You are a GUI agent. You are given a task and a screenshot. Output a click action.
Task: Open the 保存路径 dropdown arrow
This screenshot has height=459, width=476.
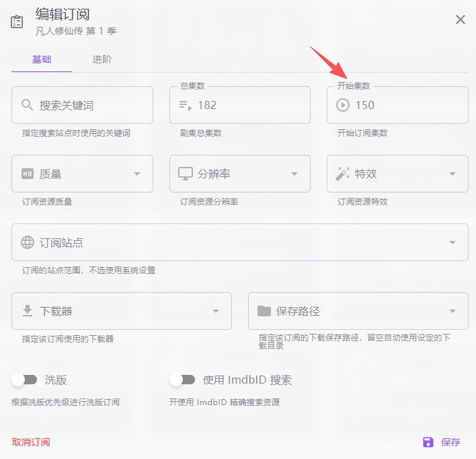(452, 311)
